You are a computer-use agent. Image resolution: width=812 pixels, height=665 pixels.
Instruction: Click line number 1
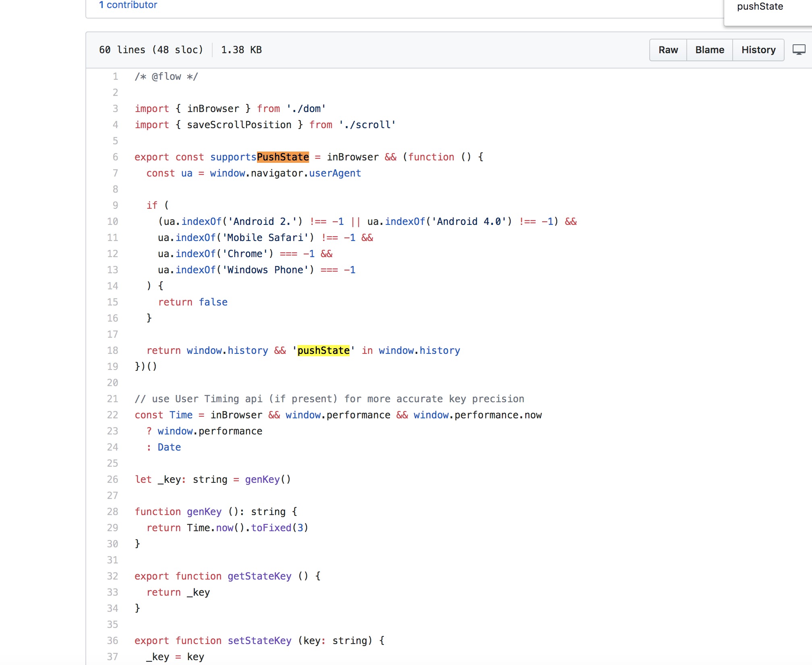click(x=115, y=76)
